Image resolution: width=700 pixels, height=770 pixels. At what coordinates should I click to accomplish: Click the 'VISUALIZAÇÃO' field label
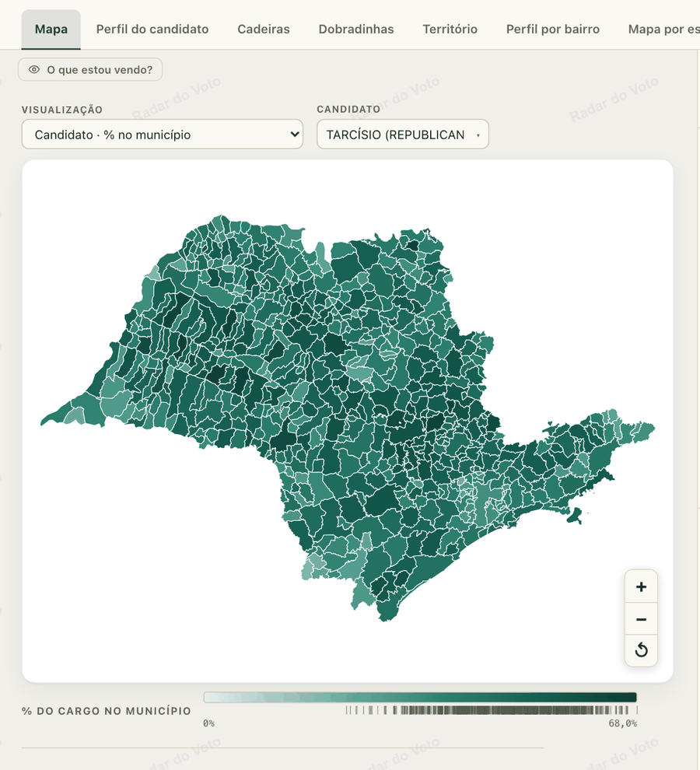tap(62, 110)
